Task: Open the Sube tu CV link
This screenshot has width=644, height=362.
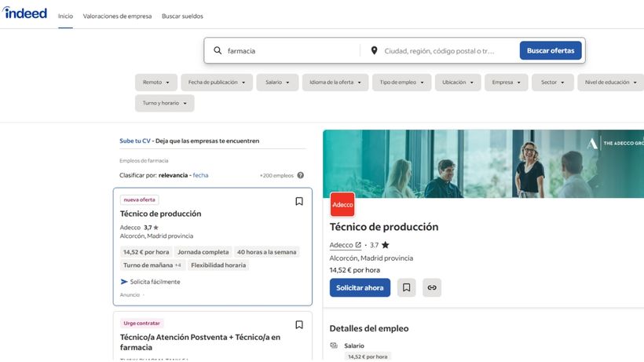Action: pyautogui.click(x=135, y=141)
